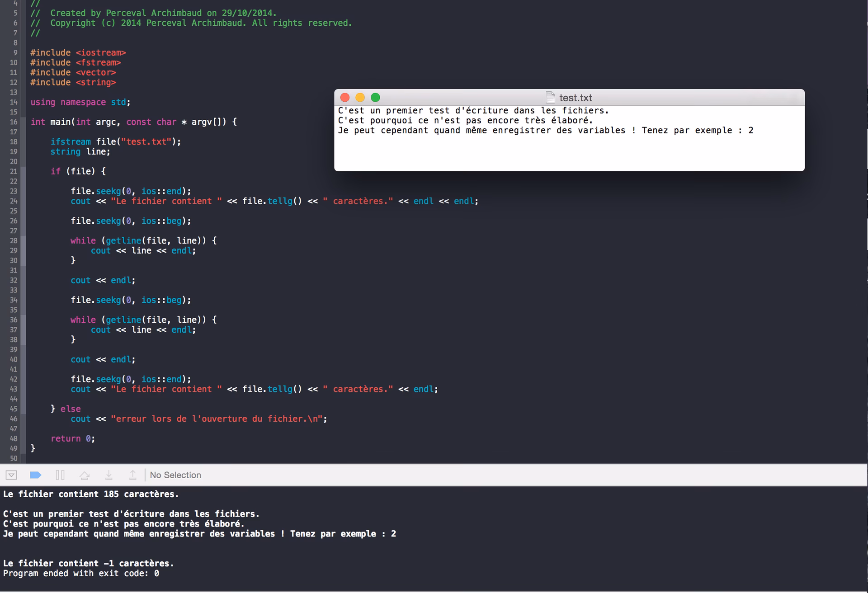This screenshot has height=593, width=868.
Task: Click the getline call on line 36
Action: click(x=123, y=320)
